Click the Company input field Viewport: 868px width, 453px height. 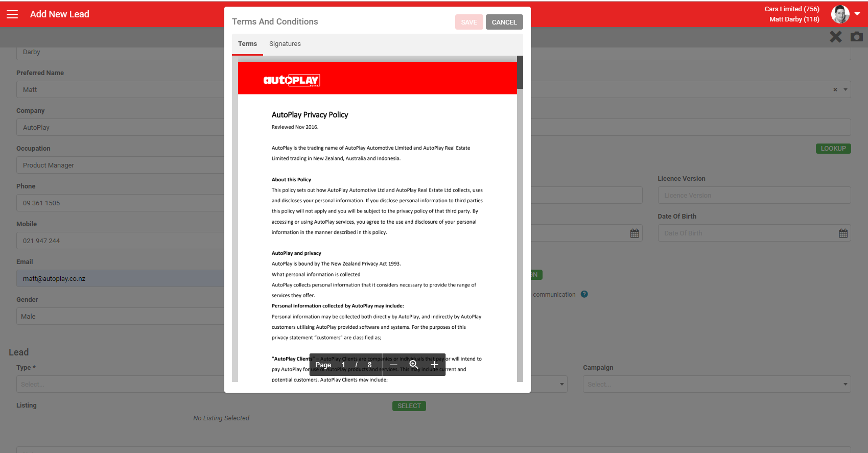pyautogui.click(x=121, y=127)
